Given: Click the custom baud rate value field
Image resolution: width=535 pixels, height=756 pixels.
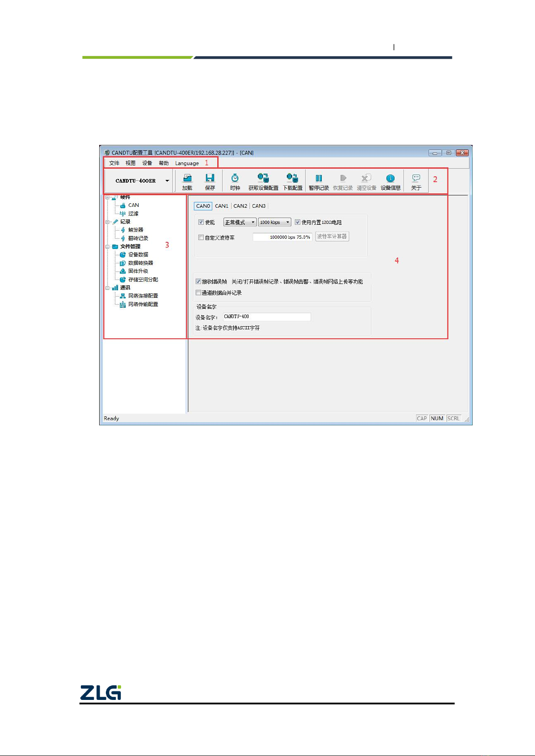Looking at the screenshot, I should pos(282,237).
